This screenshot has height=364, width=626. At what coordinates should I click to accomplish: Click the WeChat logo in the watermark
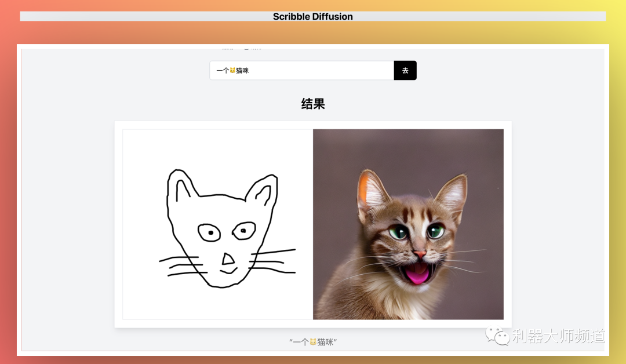(497, 336)
